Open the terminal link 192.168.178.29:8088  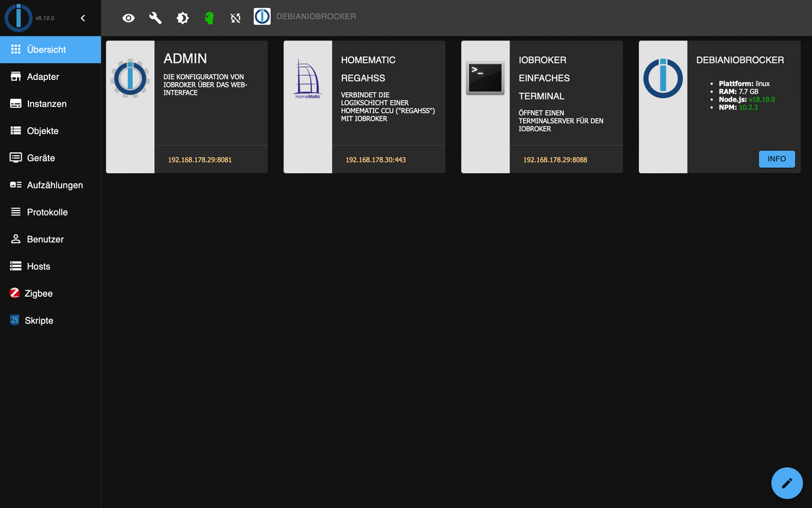(x=555, y=160)
